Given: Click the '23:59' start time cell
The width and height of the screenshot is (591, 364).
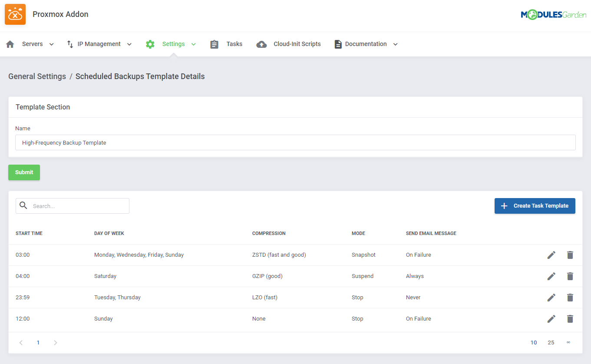Looking at the screenshot, I should click(x=23, y=298).
